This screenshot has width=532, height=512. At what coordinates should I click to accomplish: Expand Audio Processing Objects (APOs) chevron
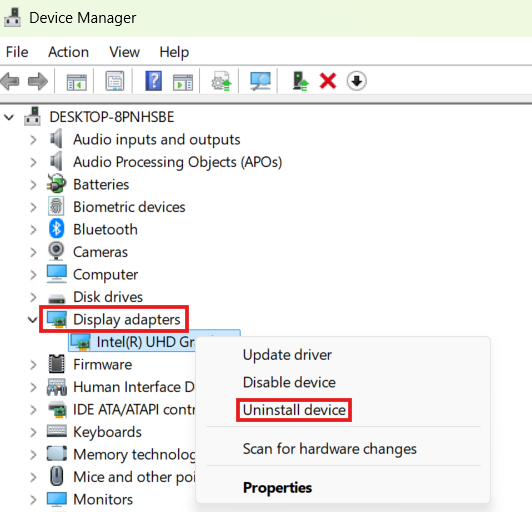tap(33, 162)
